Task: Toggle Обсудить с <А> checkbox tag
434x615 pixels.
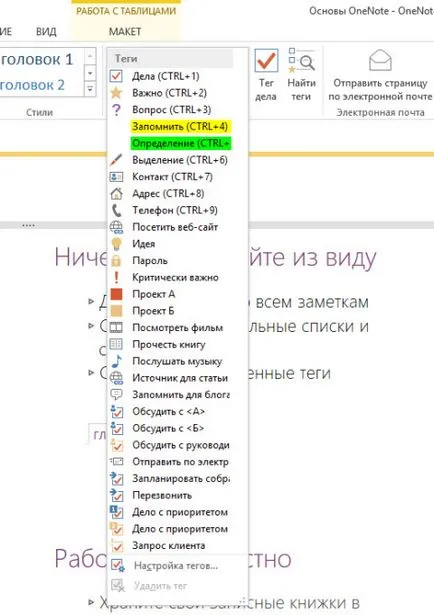Action: (x=117, y=411)
